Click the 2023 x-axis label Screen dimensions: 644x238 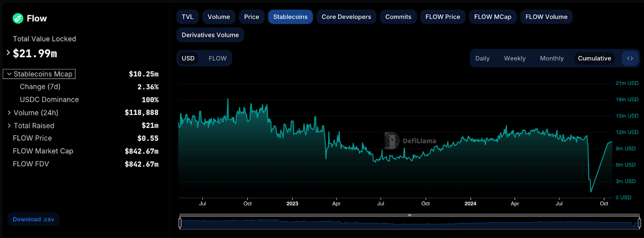[x=292, y=204]
